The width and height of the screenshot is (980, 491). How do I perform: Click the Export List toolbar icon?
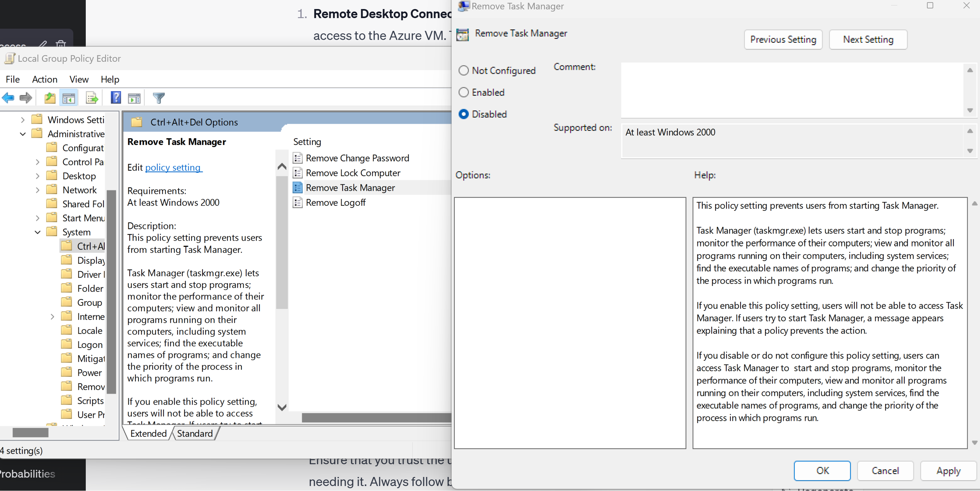click(x=92, y=98)
